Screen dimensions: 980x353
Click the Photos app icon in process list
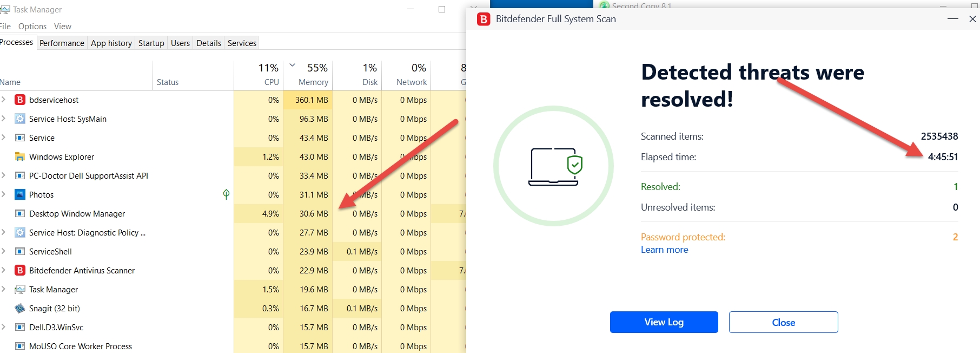[20, 194]
